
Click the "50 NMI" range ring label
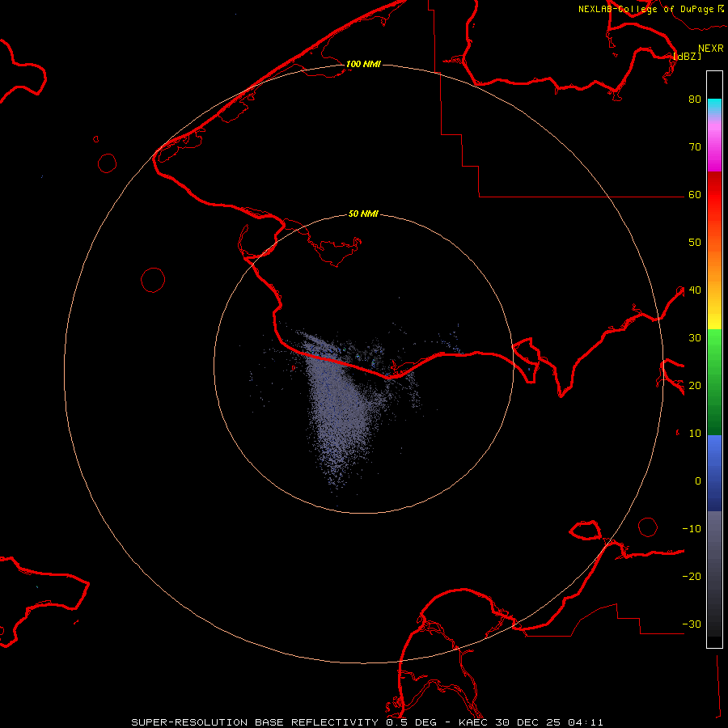363,214
